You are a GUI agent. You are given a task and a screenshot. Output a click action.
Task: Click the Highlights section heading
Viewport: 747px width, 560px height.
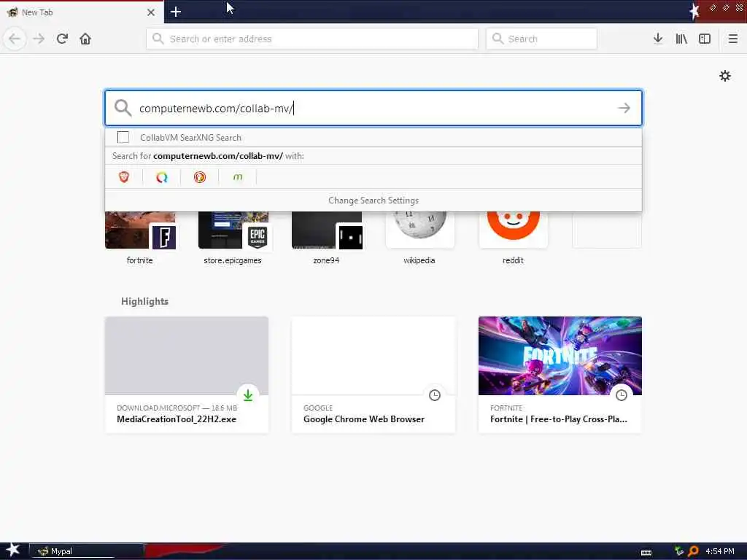[145, 301]
